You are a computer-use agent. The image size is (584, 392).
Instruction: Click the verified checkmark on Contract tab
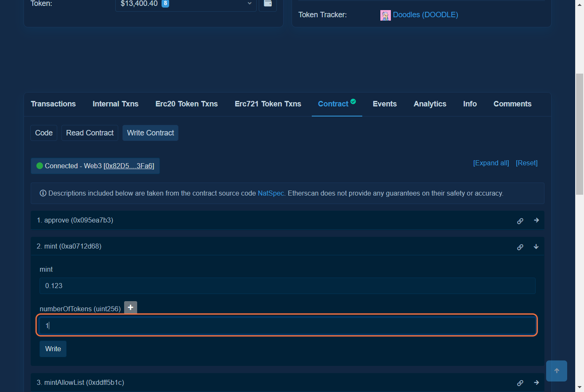tap(353, 101)
